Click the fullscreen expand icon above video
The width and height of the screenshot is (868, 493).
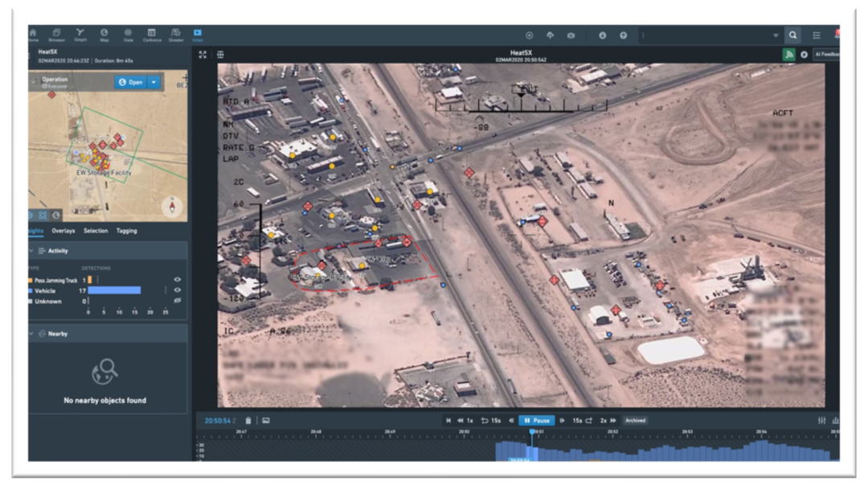(x=203, y=54)
